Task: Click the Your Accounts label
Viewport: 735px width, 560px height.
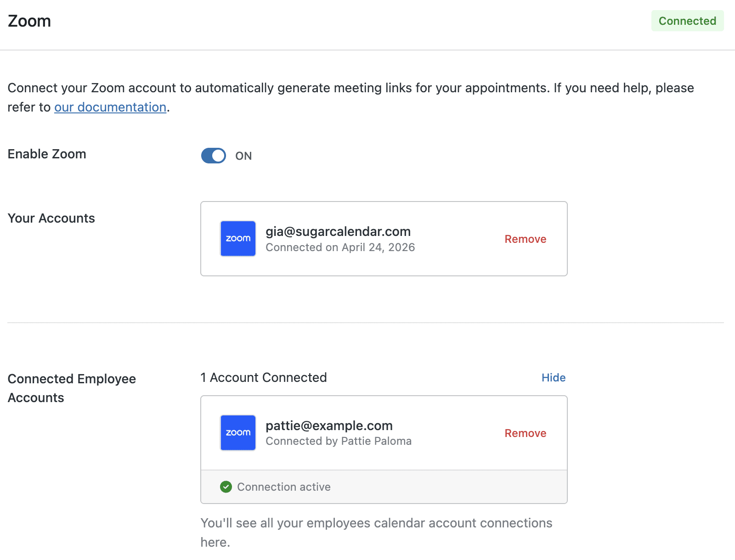Action: (51, 218)
